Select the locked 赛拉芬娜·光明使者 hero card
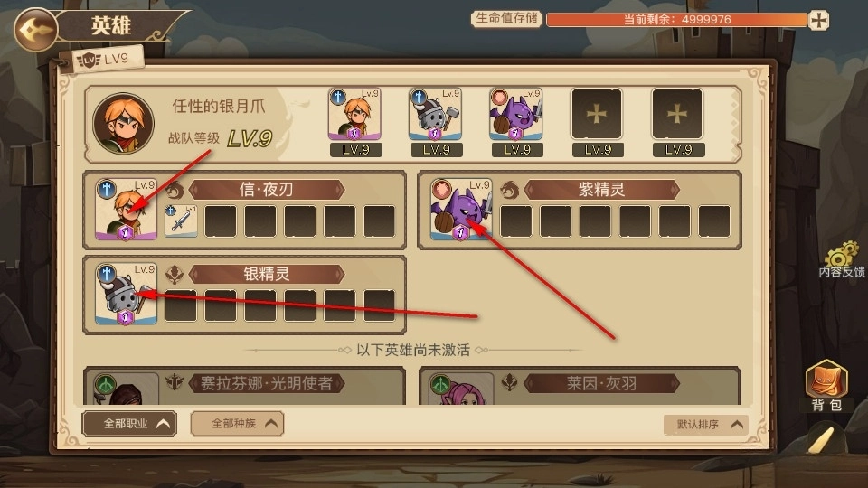Viewport: 868px width, 488px height. [x=245, y=386]
